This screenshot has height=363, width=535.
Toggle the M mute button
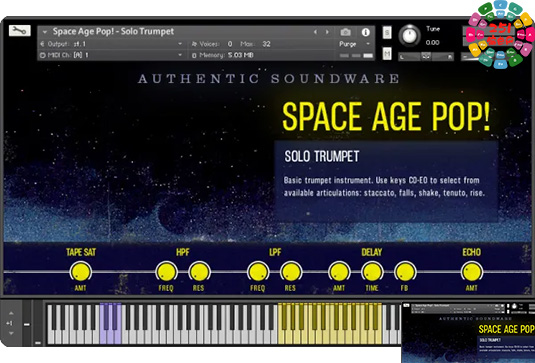click(x=387, y=54)
